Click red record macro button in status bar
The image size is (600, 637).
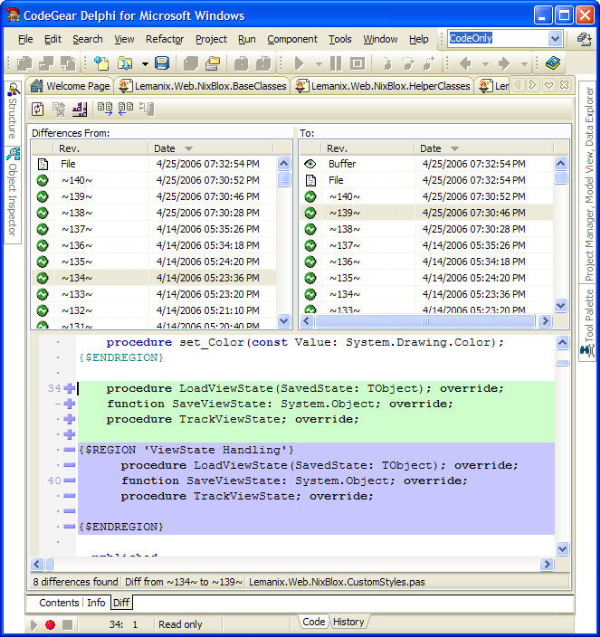(x=50, y=624)
